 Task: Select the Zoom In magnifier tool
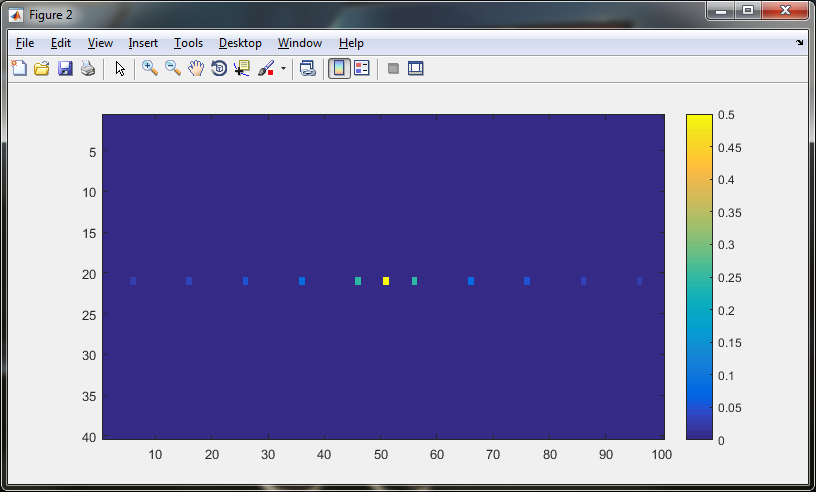150,68
